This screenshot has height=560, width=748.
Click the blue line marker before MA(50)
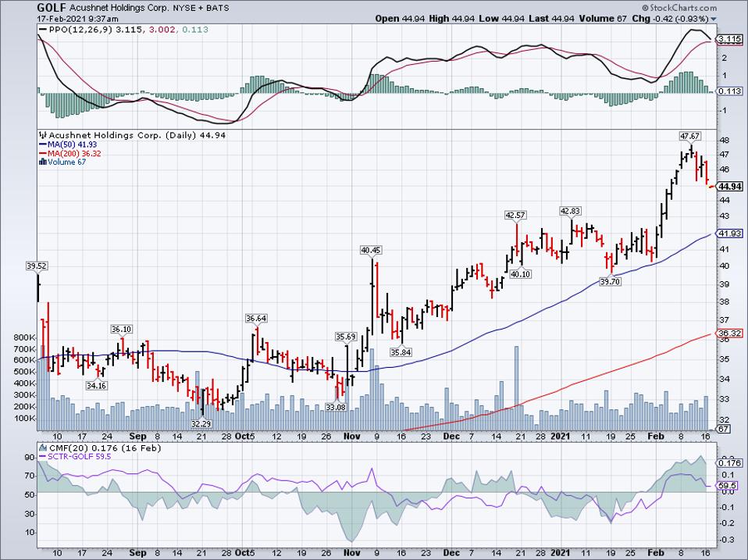(42, 144)
